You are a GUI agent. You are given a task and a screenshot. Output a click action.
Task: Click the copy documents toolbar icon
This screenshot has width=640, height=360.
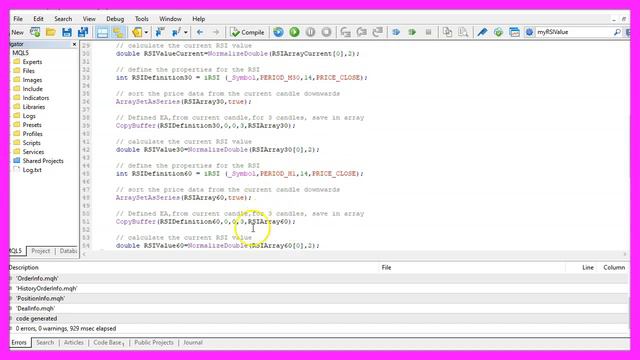point(447,32)
